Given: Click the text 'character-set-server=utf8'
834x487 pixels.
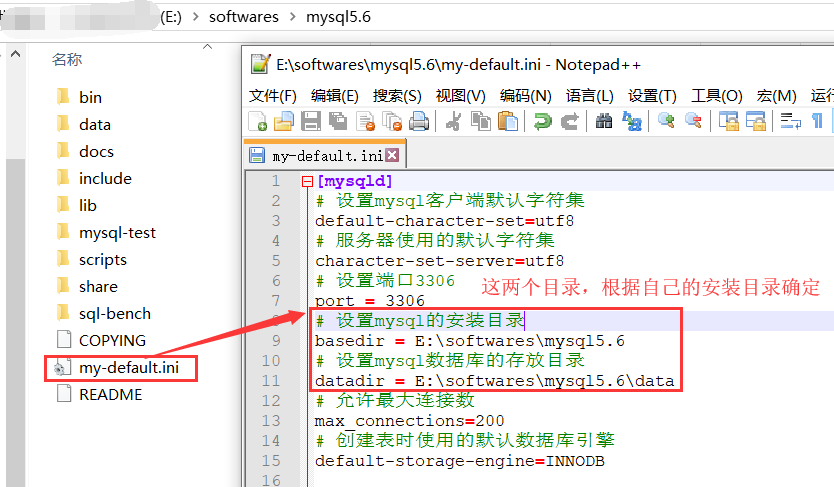Looking at the screenshot, I should (x=439, y=261).
